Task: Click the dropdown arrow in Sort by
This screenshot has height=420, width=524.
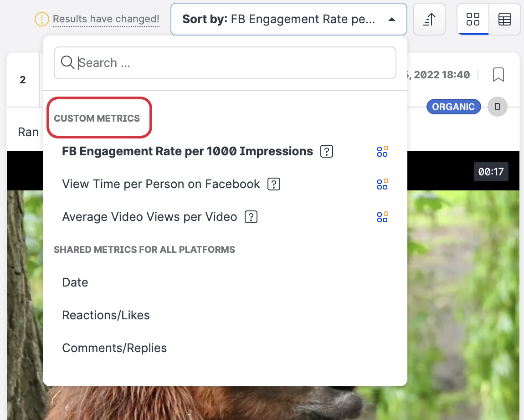Action: coord(391,20)
